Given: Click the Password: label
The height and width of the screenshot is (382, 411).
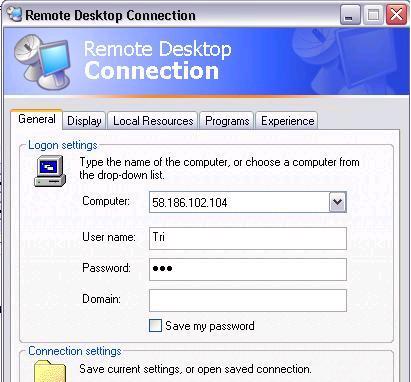Looking at the screenshot, I should pyautogui.click(x=106, y=268).
